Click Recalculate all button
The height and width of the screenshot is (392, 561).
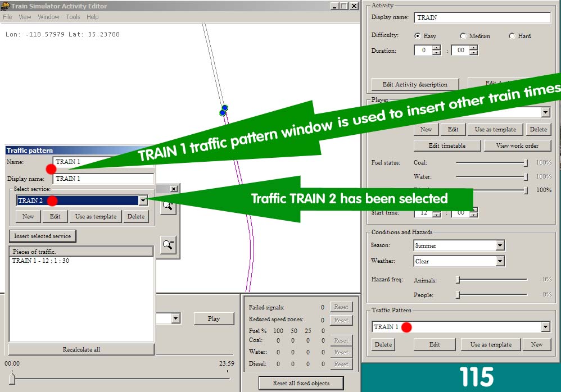(x=81, y=349)
